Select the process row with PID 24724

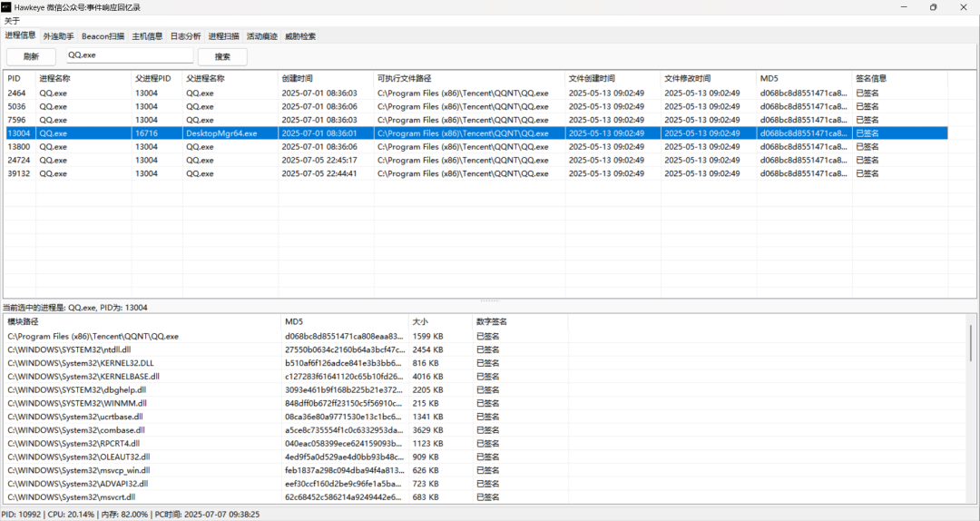pos(476,160)
